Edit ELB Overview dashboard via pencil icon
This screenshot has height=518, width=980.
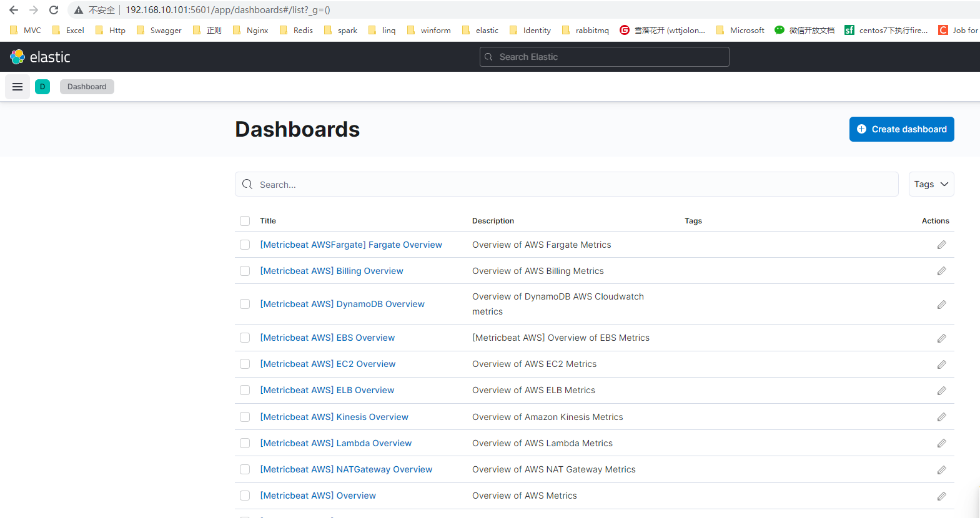point(941,391)
